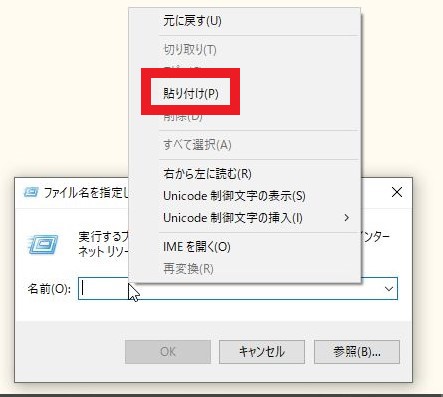Select 右から左に読む(R) option
This screenshot has width=443, height=397.
(x=244, y=174)
